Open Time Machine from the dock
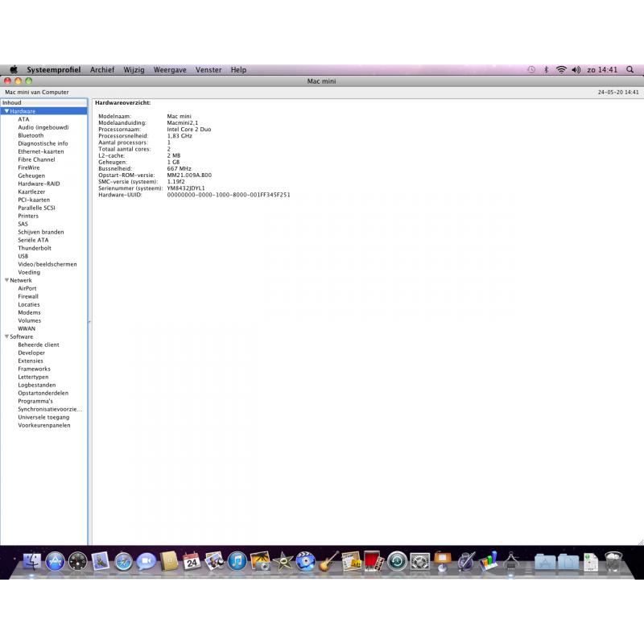Image resolution: width=644 pixels, height=644 pixels. [x=397, y=561]
